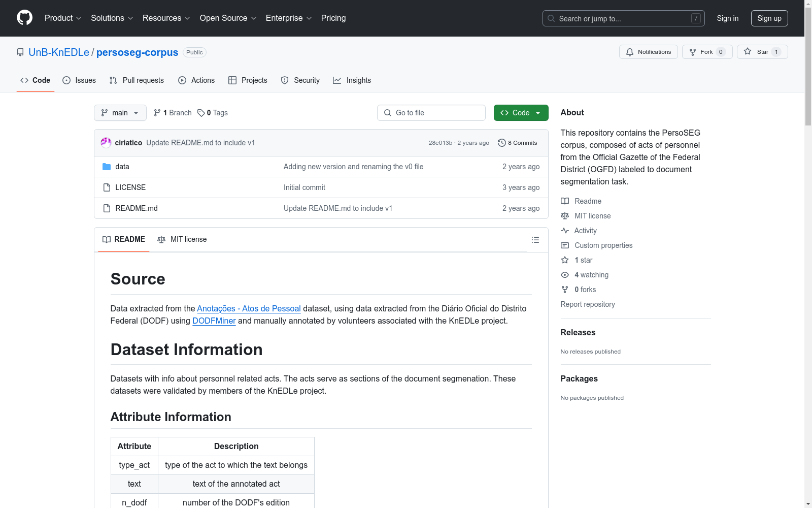Screen dimensions: 812x508
Task: Click the LICENSE file icon
Action: [107, 187]
